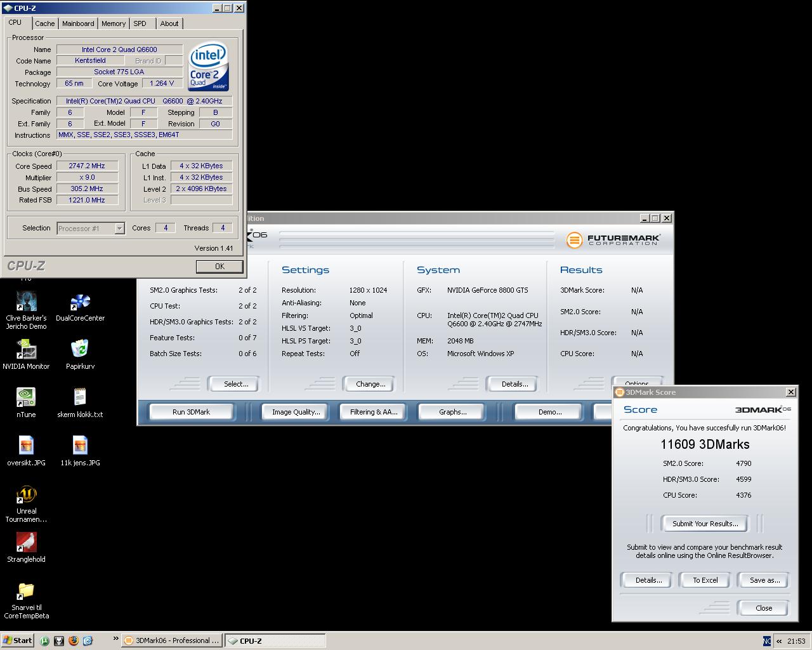Click the To Excel export button
The height and width of the screenshot is (650, 812).
(x=705, y=580)
